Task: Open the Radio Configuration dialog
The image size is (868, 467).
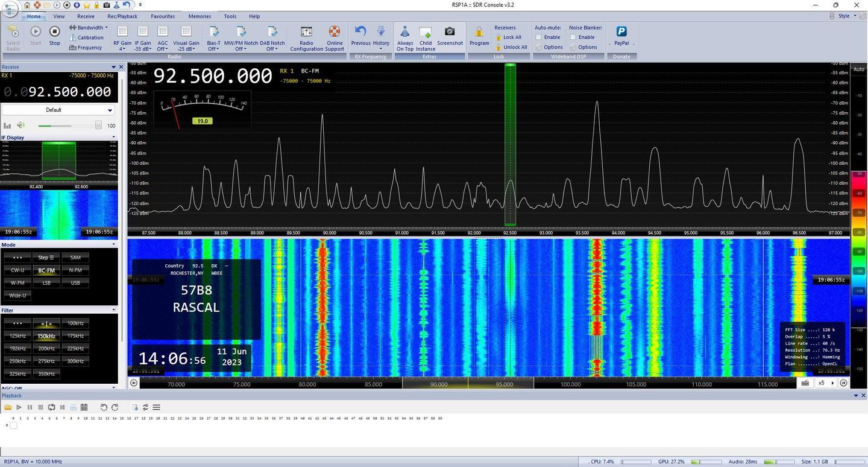Action: (x=306, y=38)
